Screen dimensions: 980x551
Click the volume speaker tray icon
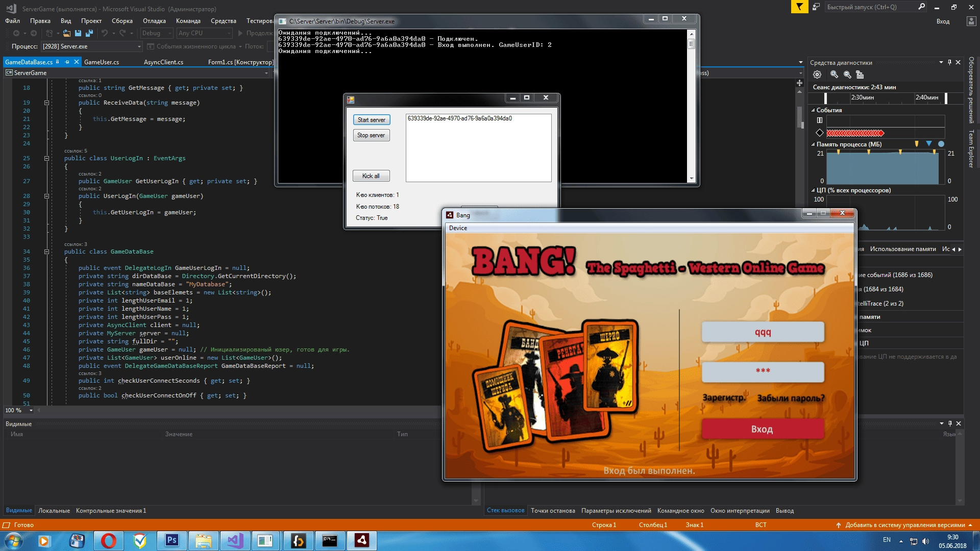tap(926, 541)
